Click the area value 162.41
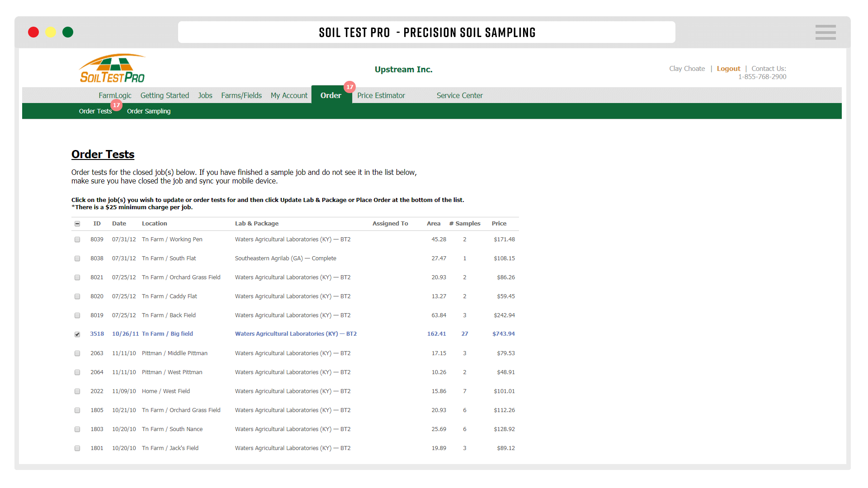The height and width of the screenshot is (488, 868). click(x=436, y=334)
